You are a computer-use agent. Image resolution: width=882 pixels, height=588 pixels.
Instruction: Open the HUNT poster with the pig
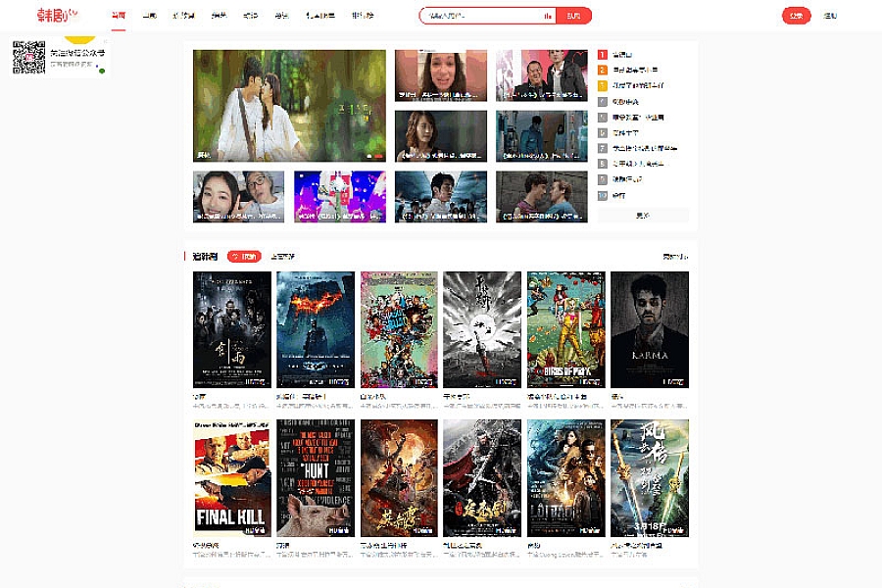(x=316, y=478)
